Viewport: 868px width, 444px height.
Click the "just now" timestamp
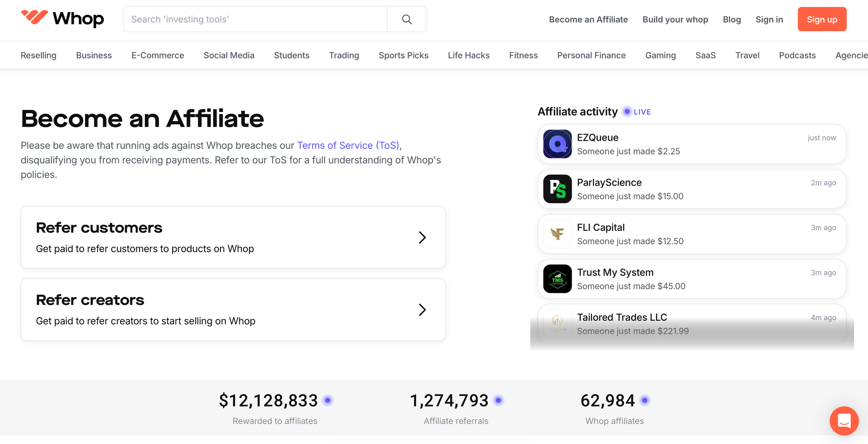(x=822, y=138)
